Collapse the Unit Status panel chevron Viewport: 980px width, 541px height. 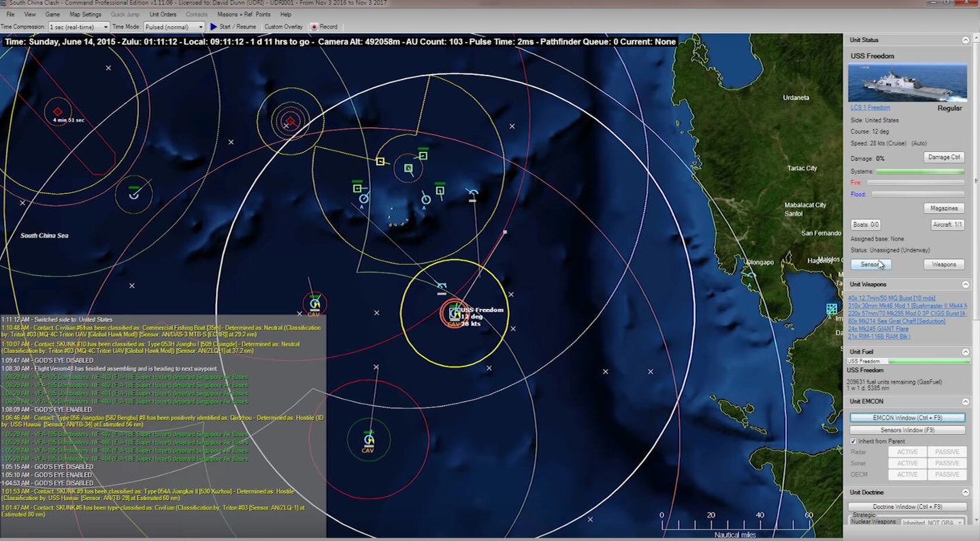pyautogui.click(x=965, y=40)
